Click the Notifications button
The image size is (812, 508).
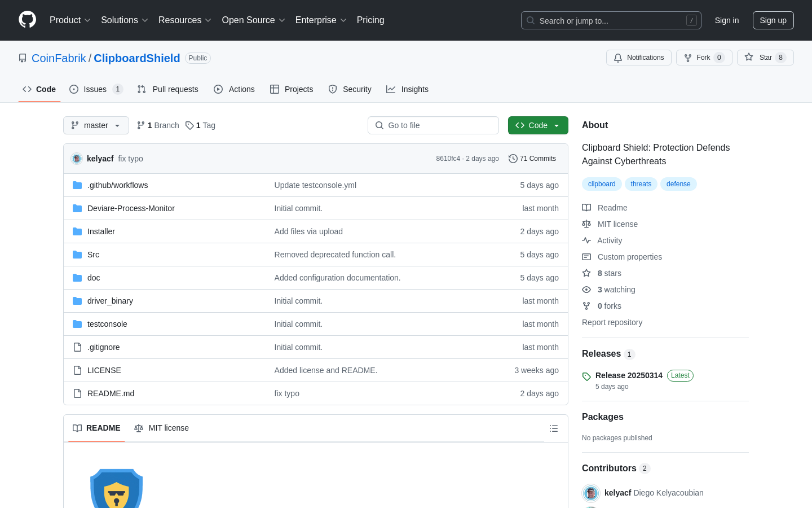639,58
